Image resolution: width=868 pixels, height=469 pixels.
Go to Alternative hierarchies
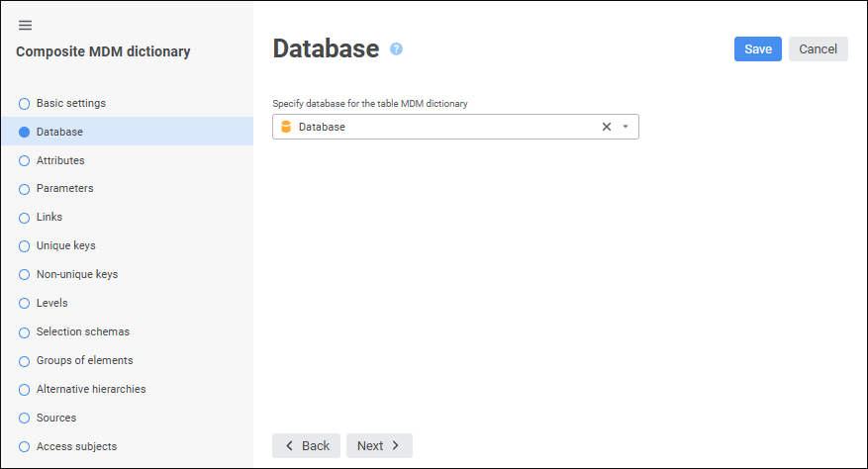pyautogui.click(x=91, y=389)
